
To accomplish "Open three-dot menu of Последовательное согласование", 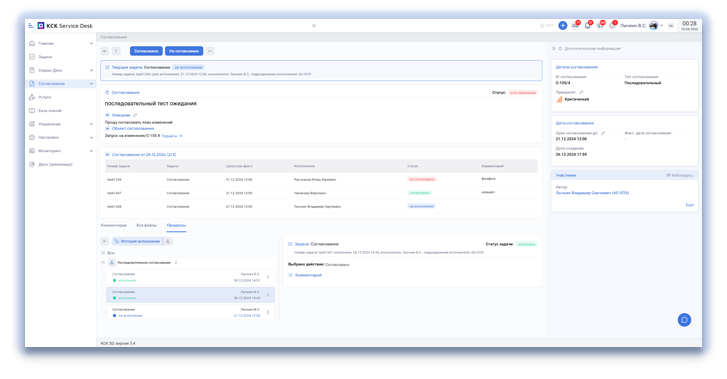I will click(x=176, y=263).
